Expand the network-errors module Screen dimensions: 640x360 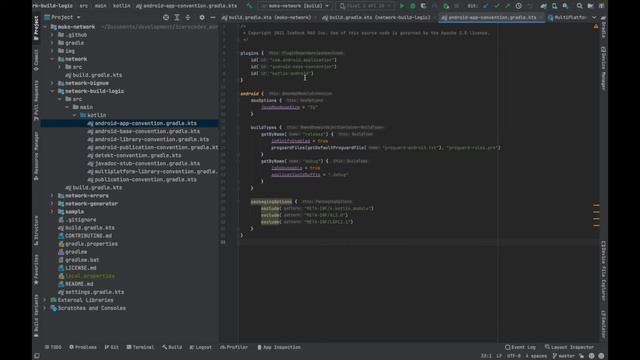click(x=52, y=196)
